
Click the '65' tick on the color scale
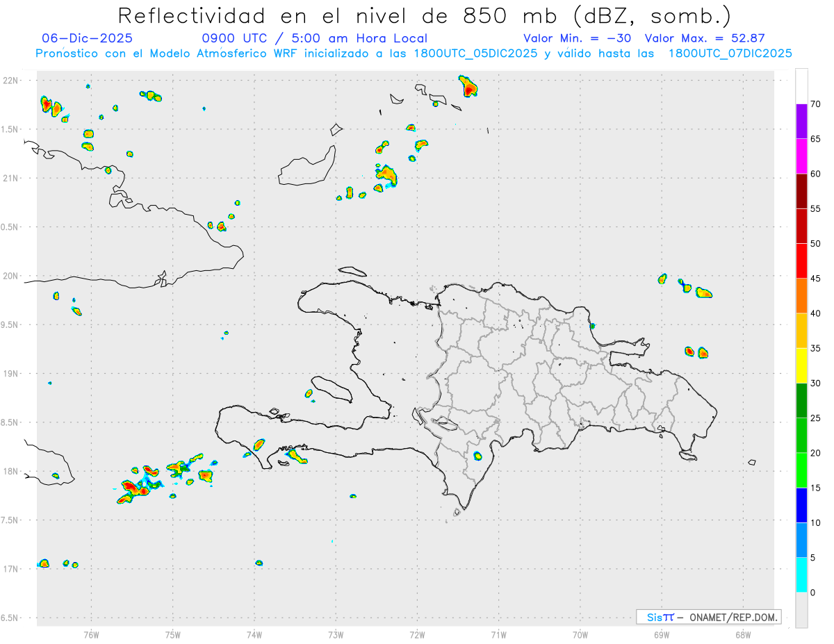pos(815,139)
